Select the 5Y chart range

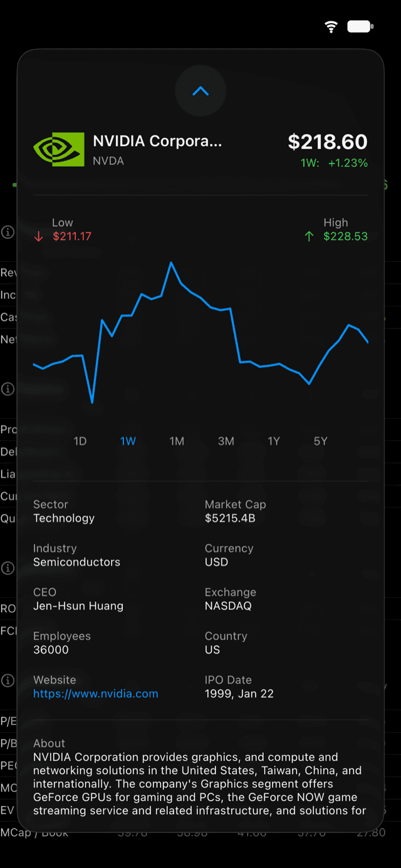tap(321, 441)
